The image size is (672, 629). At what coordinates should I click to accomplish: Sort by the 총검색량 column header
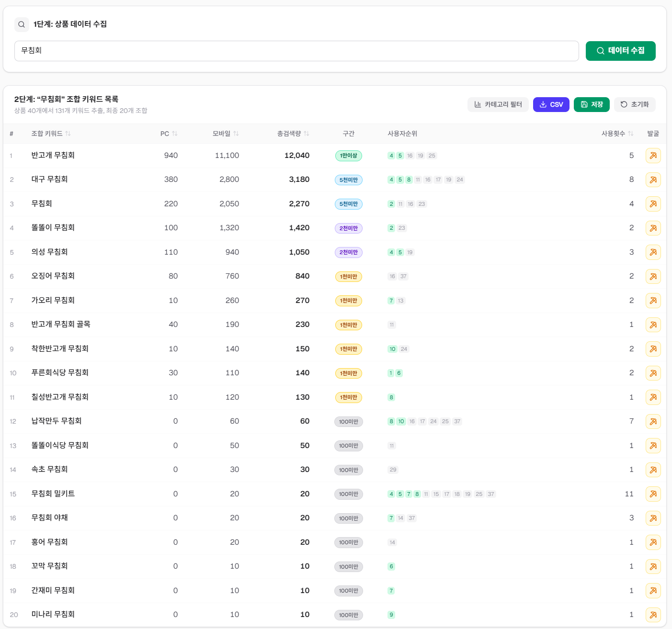pyautogui.click(x=293, y=134)
